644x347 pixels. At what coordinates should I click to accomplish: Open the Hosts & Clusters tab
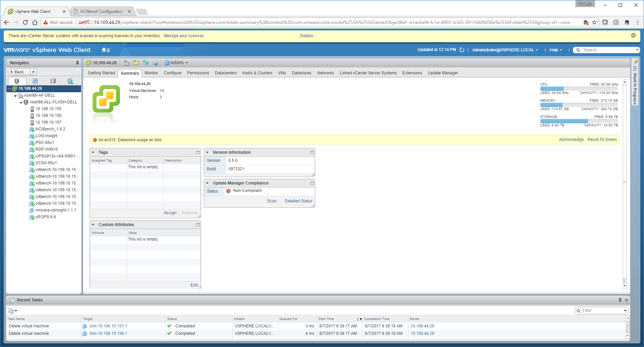[x=257, y=73]
